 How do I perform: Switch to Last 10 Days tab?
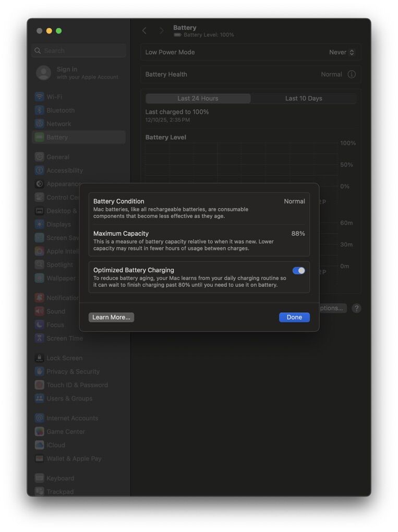click(304, 99)
